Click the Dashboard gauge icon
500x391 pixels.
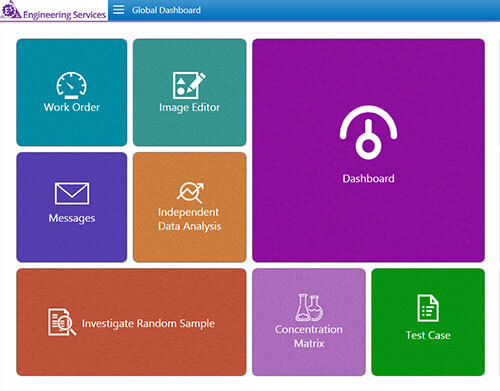point(368,133)
